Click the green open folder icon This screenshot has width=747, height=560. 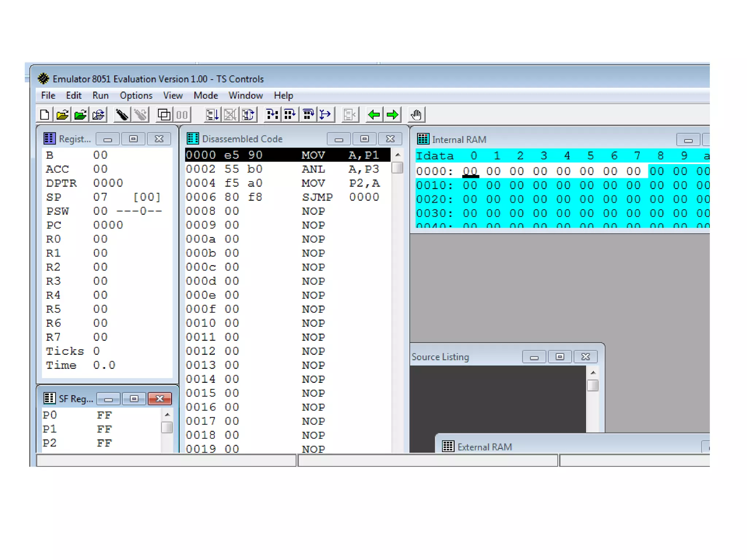click(80, 115)
